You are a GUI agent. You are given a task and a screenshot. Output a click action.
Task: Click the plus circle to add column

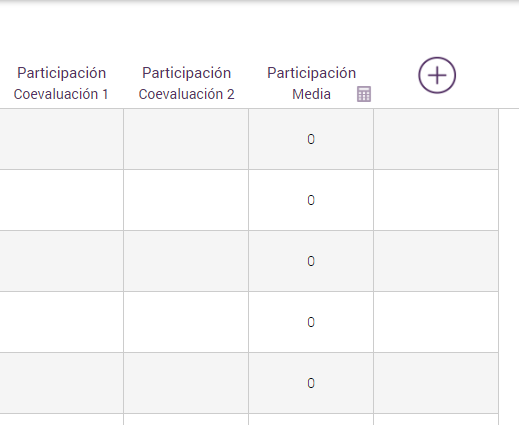point(437,75)
